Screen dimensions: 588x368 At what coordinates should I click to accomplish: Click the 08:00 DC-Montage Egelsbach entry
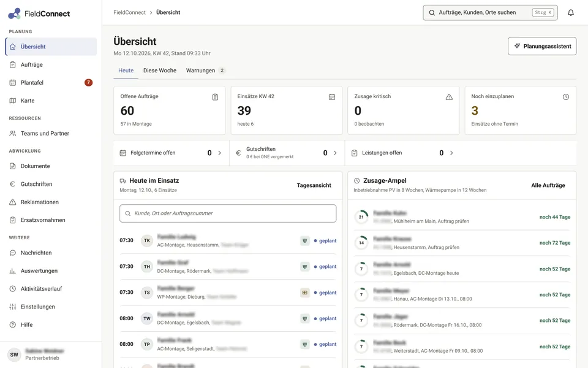point(228,318)
